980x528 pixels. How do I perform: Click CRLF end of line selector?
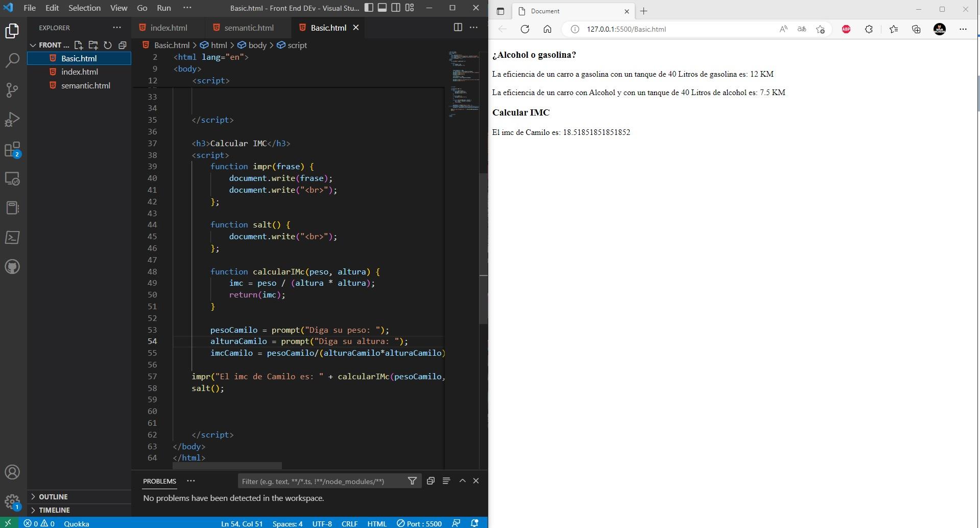(349, 523)
